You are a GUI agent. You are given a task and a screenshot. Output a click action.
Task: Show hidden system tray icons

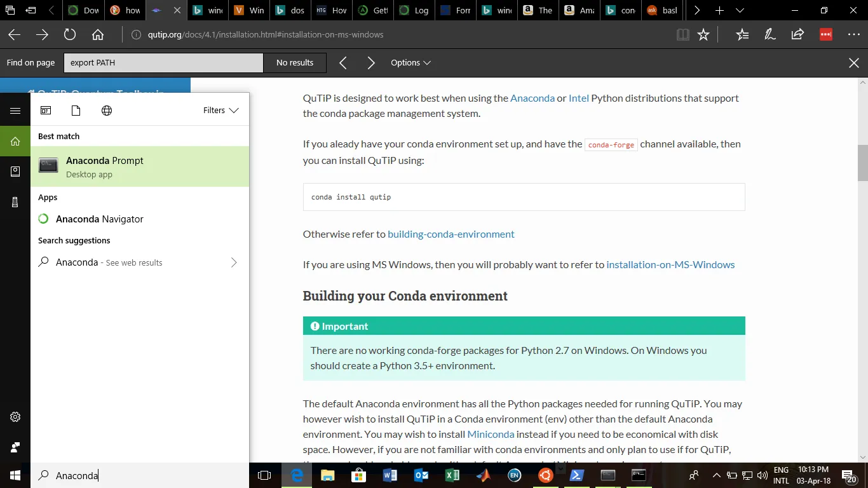click(x=716, y=475)
